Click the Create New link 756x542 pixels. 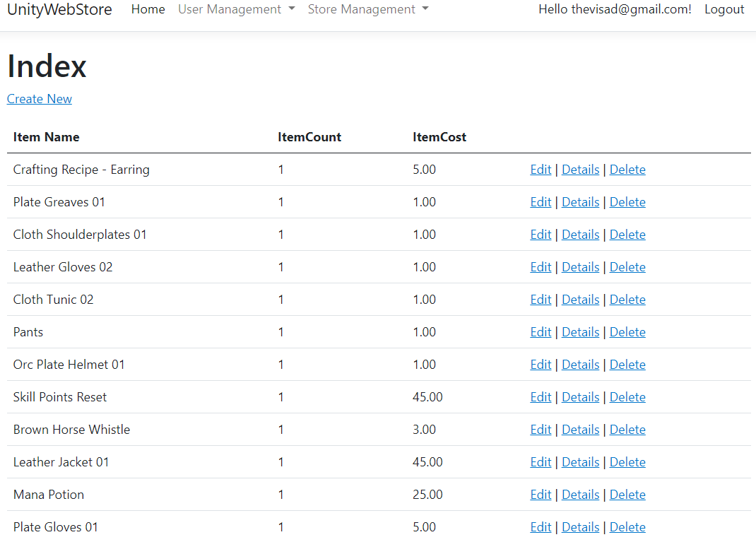40,99
